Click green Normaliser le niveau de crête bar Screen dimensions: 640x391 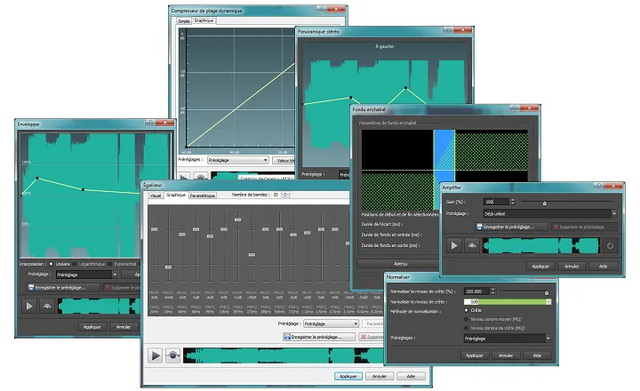click(x=507, y=302)
